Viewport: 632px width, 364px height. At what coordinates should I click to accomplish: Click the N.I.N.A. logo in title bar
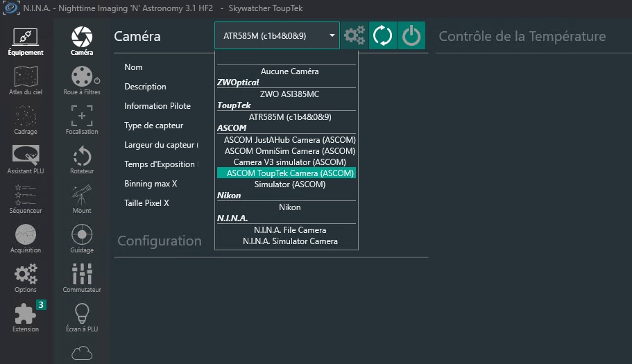(11, 8)
